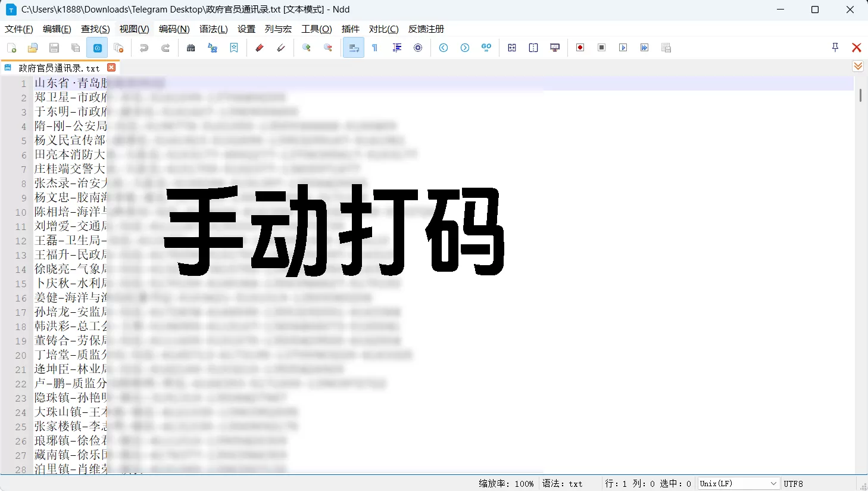Select the eraser tool

(x=280, y=48)
